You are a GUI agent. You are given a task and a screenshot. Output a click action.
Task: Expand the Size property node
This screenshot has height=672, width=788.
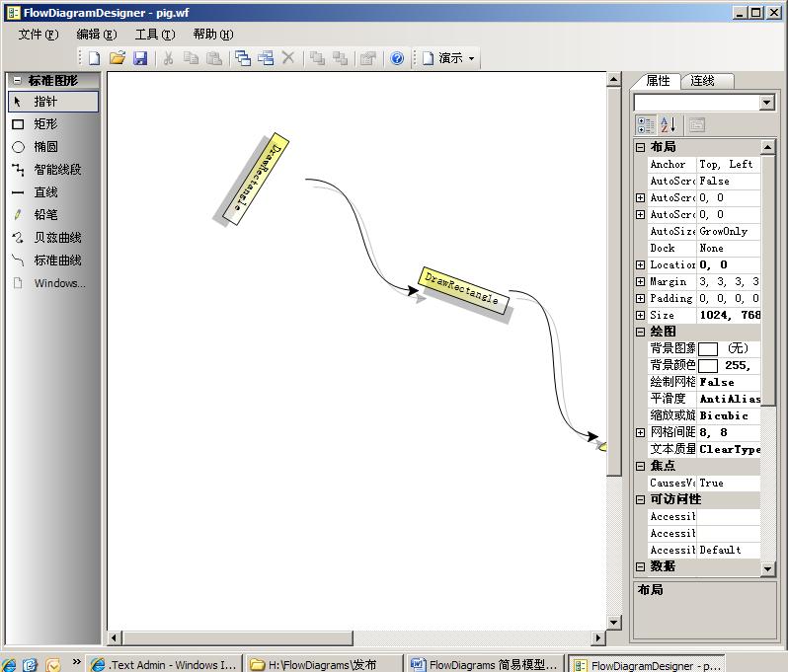coord(640,315)
